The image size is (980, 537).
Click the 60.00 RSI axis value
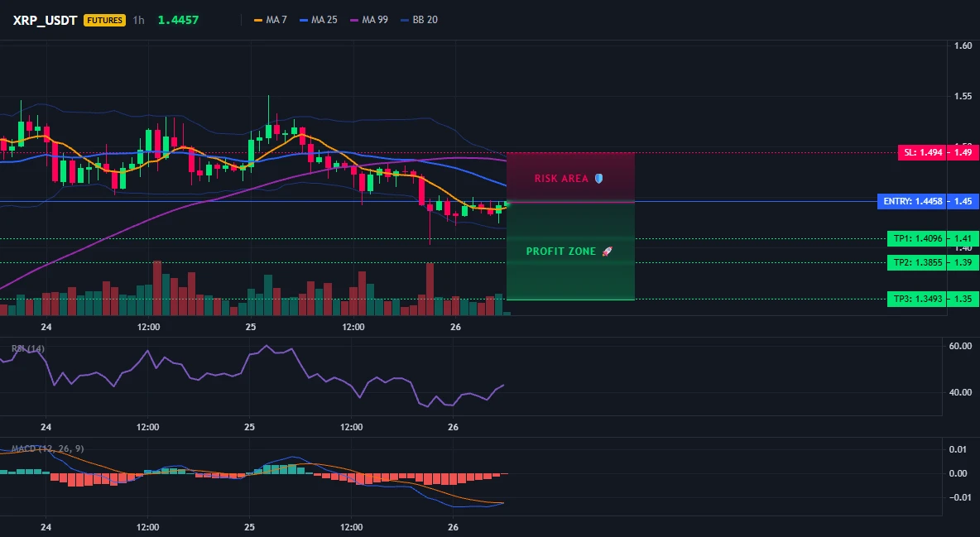(960, 346)
